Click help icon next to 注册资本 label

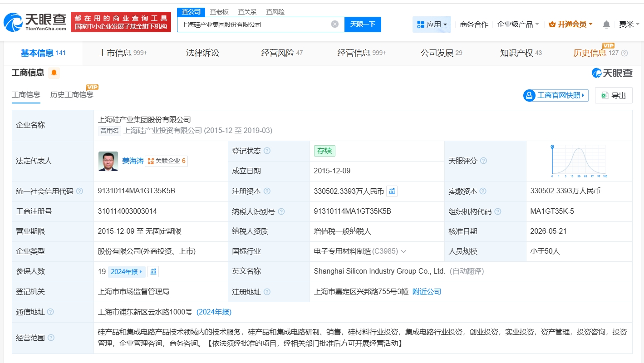coord(267,191)
